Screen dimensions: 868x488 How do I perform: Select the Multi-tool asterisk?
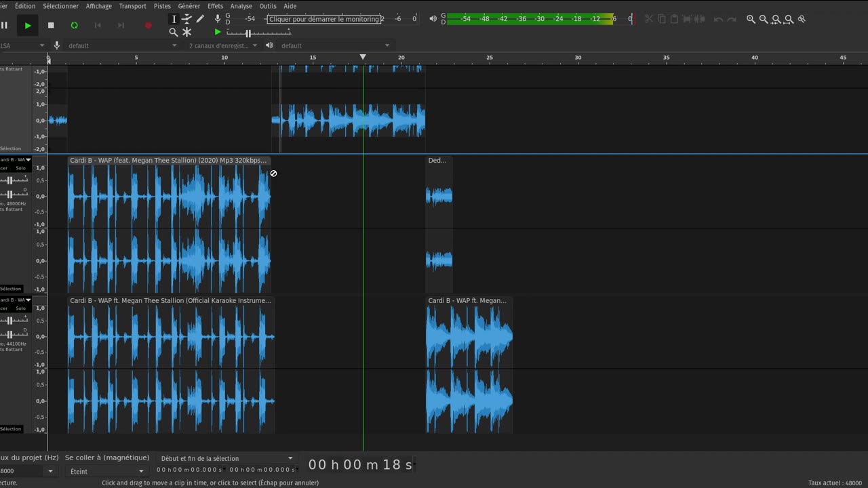pos(186,32)
